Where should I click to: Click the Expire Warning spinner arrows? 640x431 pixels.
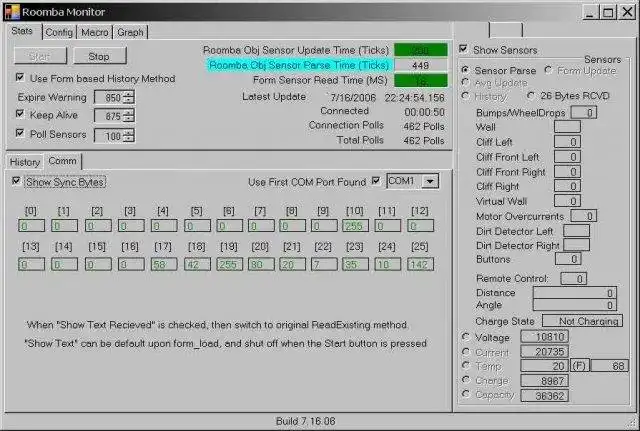[x=129, y=97]
